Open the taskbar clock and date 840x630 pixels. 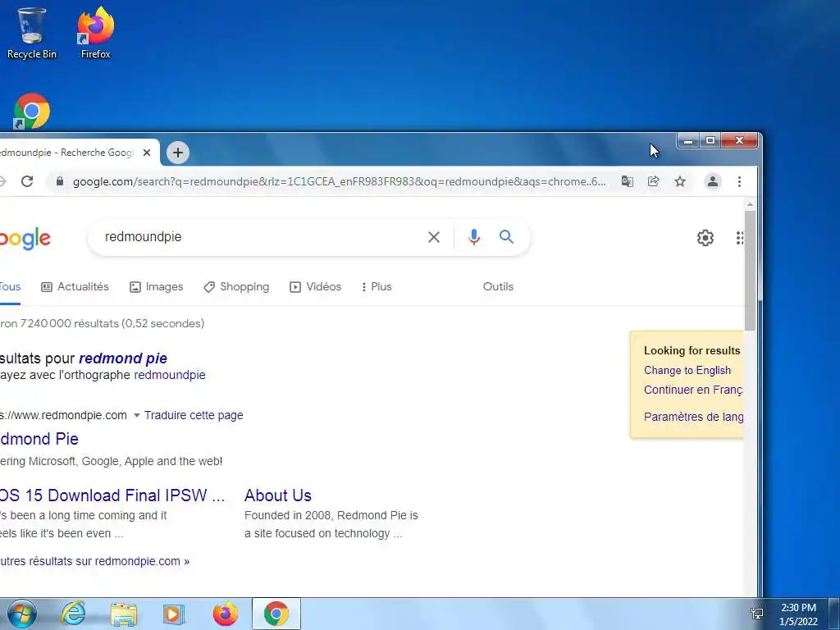(798, 614)
